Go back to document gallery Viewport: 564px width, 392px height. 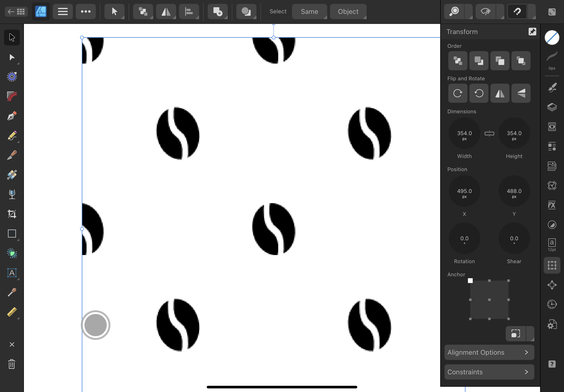[16, 11]
